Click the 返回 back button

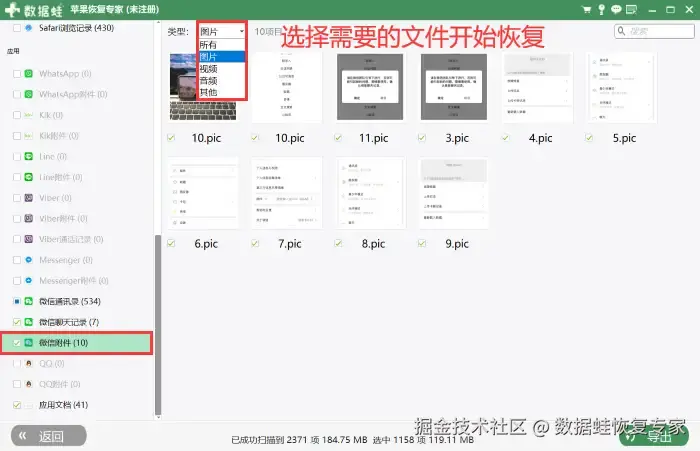49,435
